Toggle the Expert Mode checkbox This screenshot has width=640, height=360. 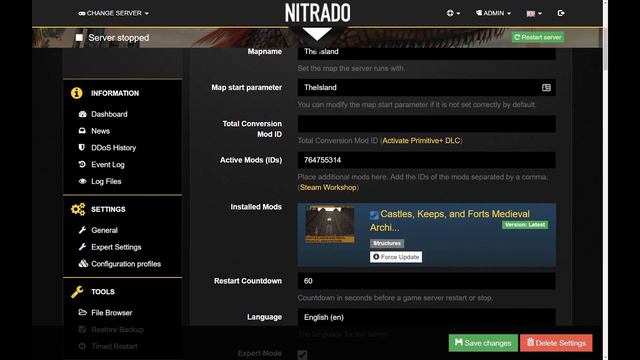point(302,355)
